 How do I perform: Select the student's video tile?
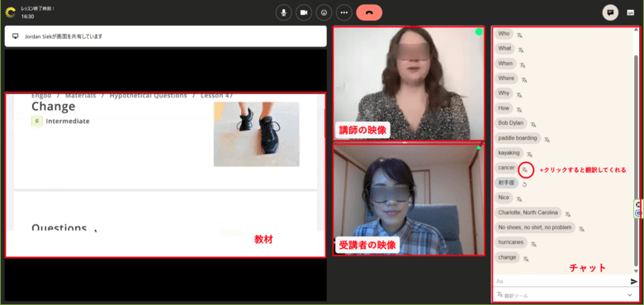coord(409,200)
